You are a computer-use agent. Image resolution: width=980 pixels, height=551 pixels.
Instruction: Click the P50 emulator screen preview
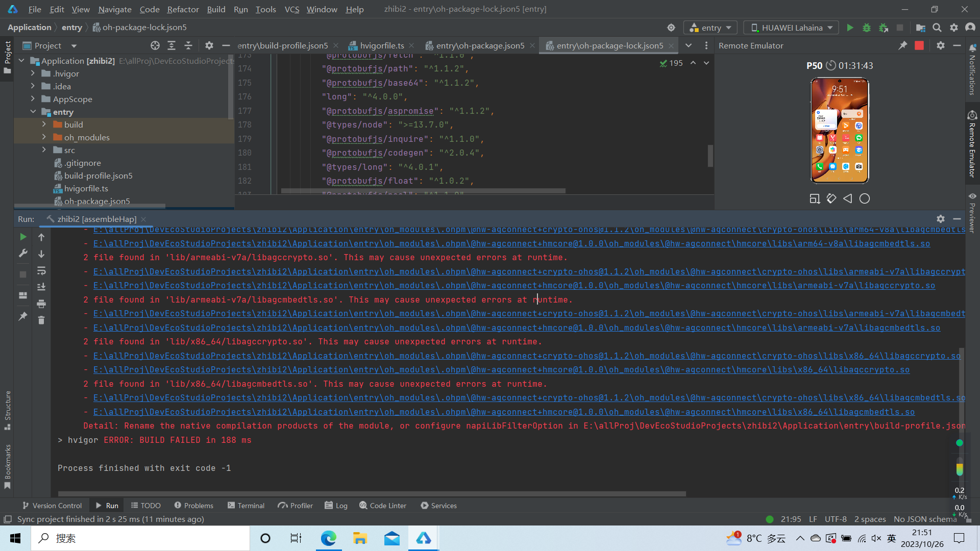840,131
